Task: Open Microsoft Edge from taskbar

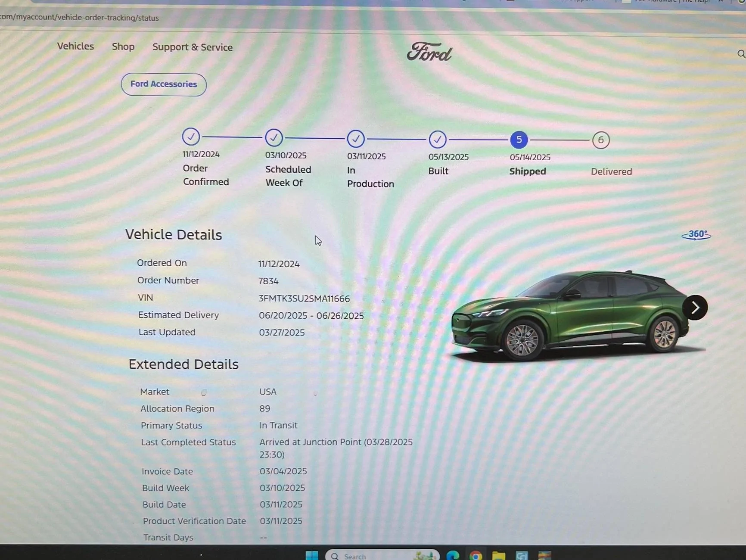Action: pos(453,555)
